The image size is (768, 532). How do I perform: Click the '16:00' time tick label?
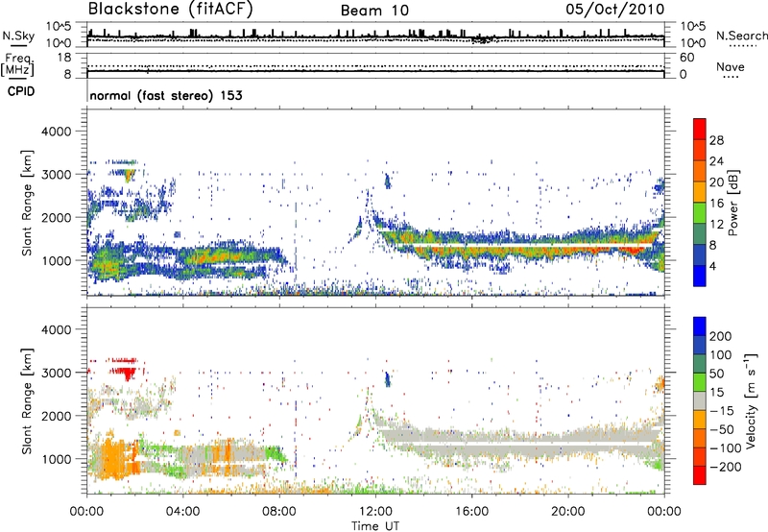[x=471, y=512]
